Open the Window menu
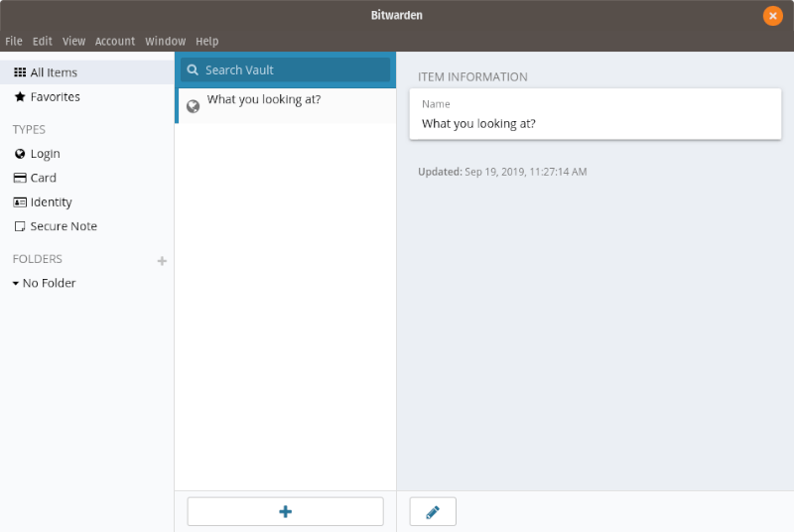 tap(165, 42)
